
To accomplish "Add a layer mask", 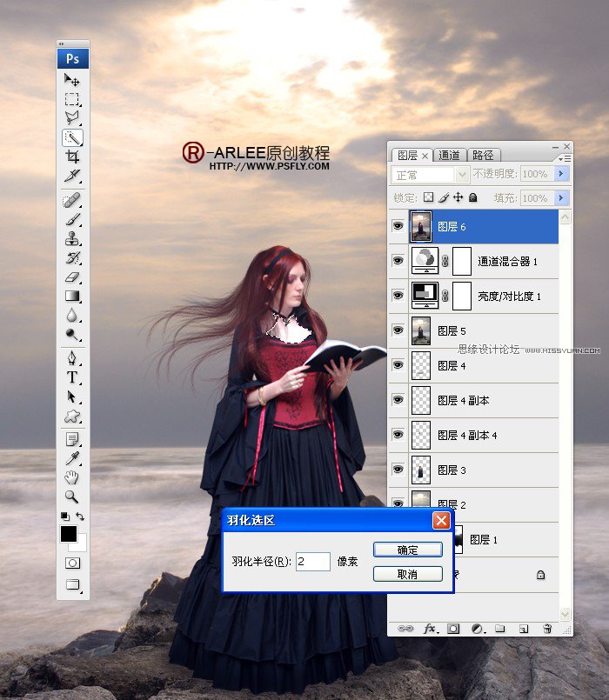I will (453, 629).
